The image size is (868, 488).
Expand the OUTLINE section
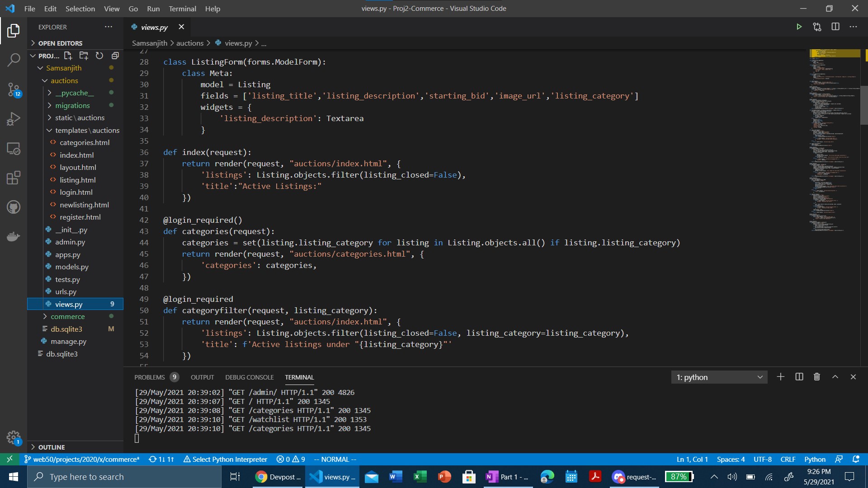pyautogui.click(x=51, y=447)
